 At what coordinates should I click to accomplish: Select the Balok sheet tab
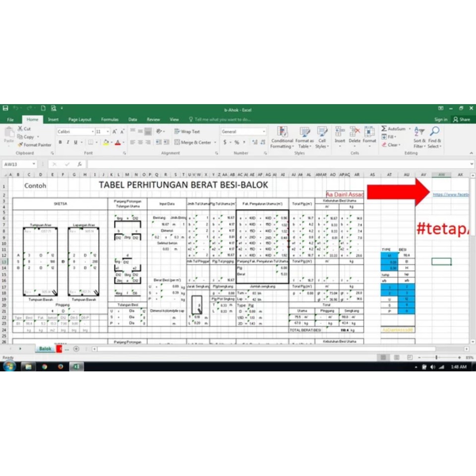45,349
